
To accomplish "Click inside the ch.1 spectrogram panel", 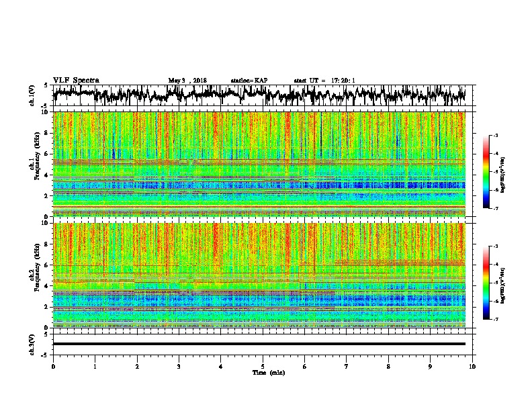I will click(259, 164).
